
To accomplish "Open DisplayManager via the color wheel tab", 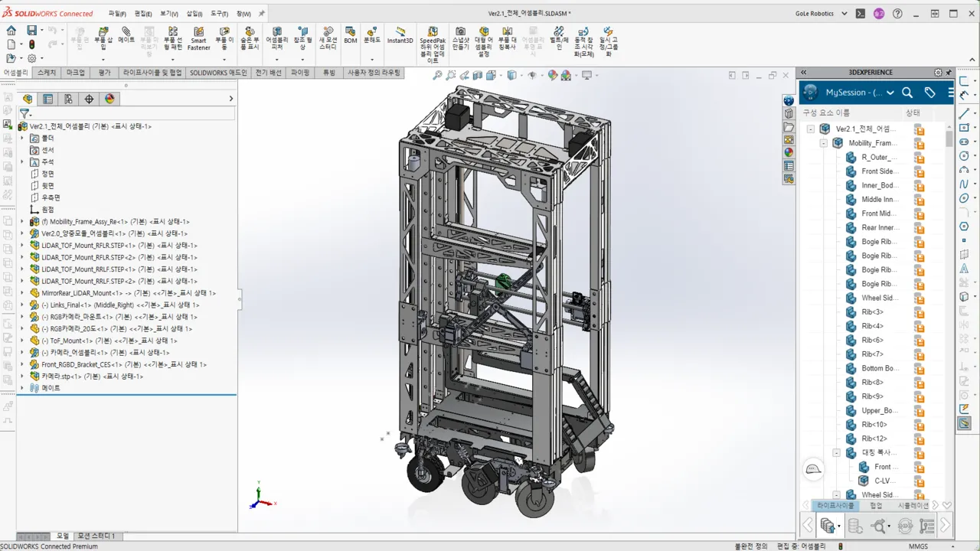I will [109, 98].
